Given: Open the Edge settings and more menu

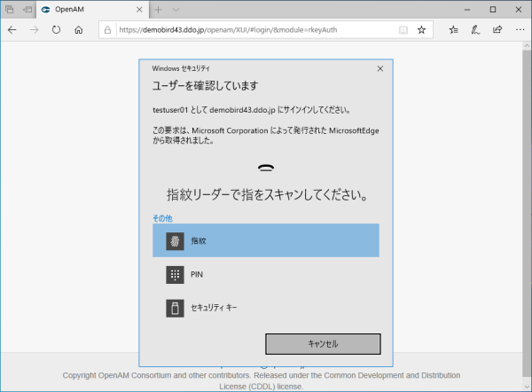Looking at the screenshot, I should 520,30.
